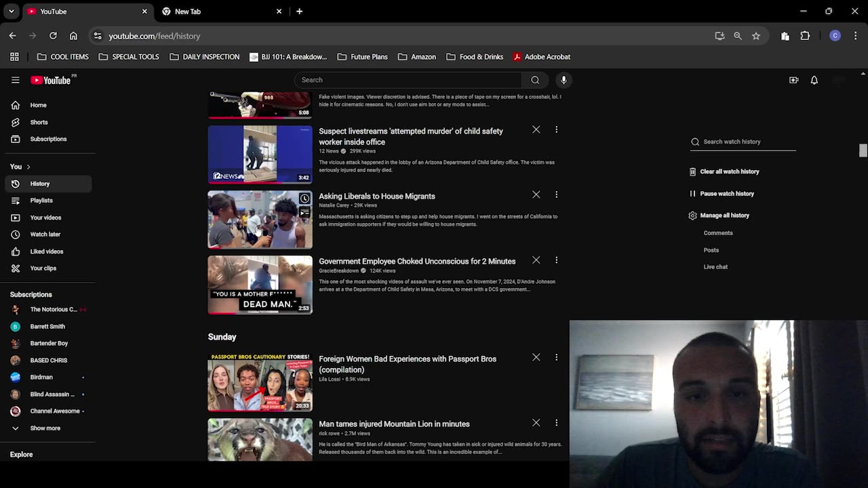Open Shorts in the sidebar
Viewport: 868px width, 488px height.
pos(47,122)
